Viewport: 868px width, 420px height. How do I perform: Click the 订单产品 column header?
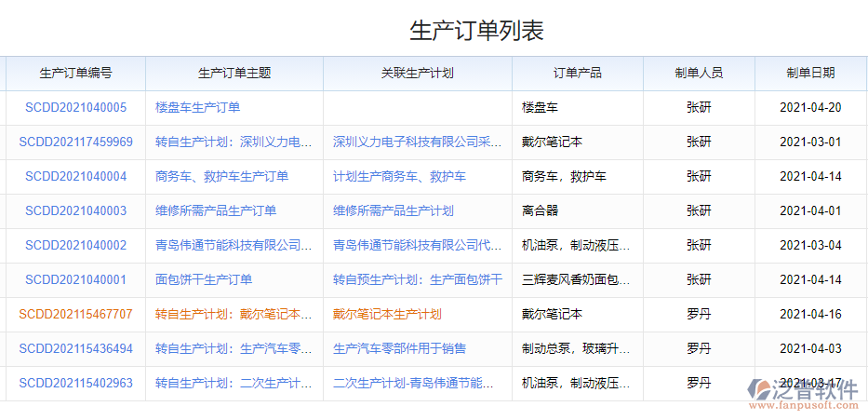578,74
